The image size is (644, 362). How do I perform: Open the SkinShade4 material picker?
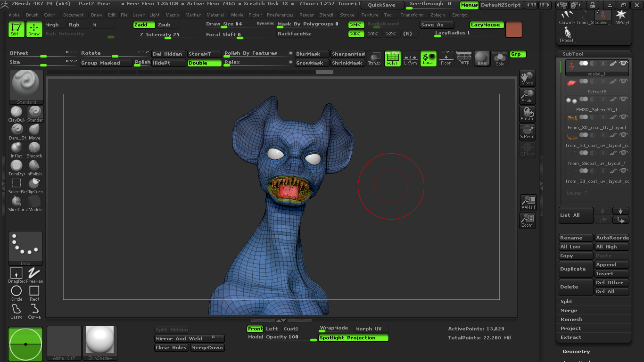99,343
